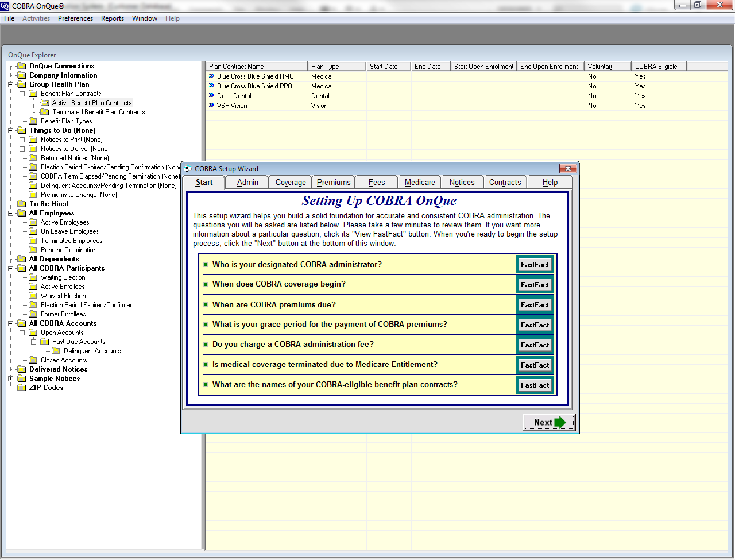This screenshot has width=735, height=560.
Task: Sort by the Plan Type column header
Action: click(x=336, y=67)
